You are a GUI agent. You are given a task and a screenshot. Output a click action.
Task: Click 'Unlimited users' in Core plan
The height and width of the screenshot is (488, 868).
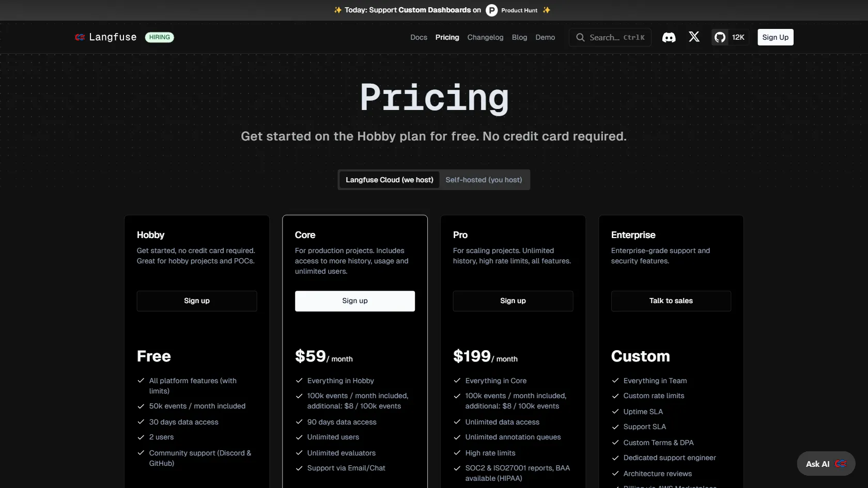point(333,437)
